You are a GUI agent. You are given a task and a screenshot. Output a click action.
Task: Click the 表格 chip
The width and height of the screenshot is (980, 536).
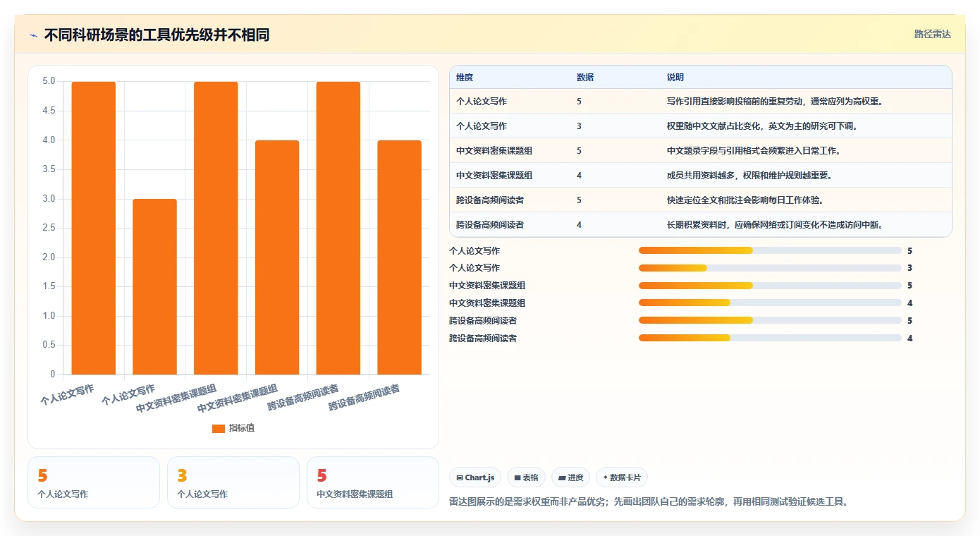click(526, 477)
